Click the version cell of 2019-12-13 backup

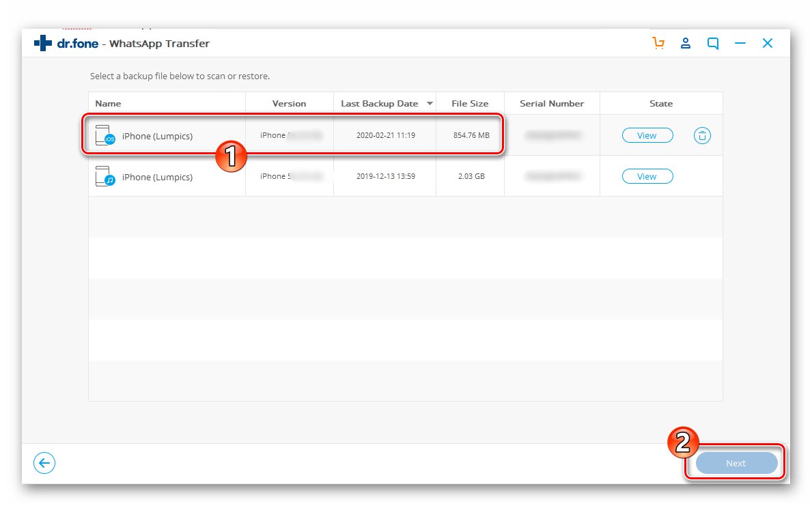click(291, 176)
